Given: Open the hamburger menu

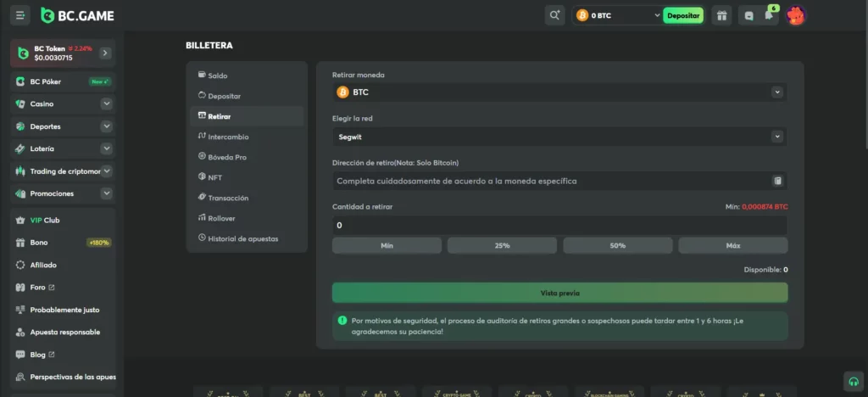Looking at the screenshot, I should point(20,15).
